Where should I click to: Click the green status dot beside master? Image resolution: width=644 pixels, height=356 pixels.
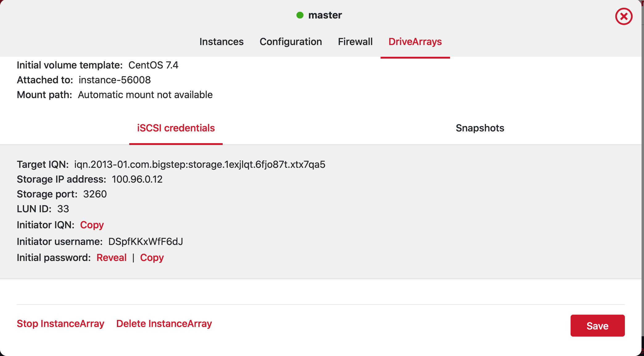click(300, 15)
